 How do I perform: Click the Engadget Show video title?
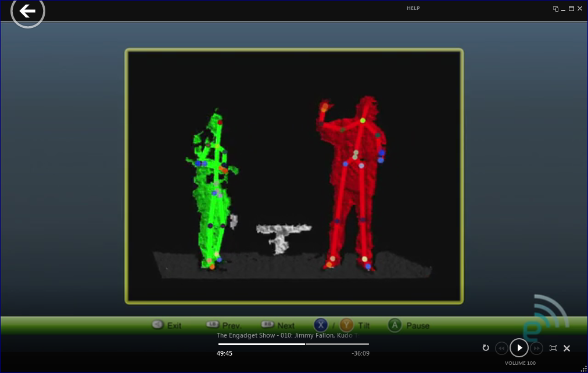click(x=287, y=335)
